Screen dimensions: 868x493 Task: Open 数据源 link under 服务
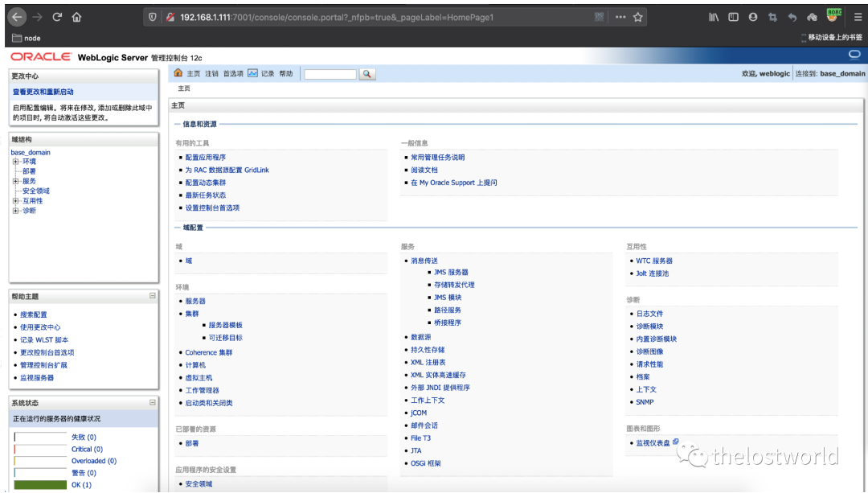[x=420, y=337]
